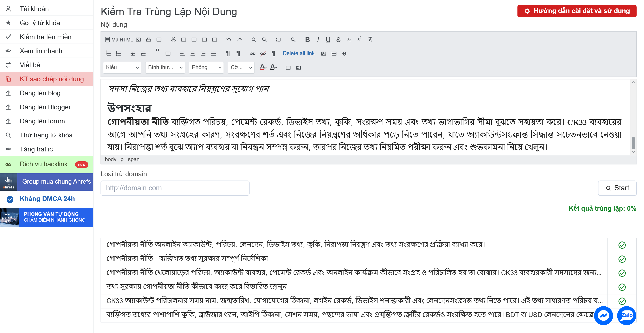
Task: Open Xem tin nhanh in sidebar
Action: click(x=46, y=51)
